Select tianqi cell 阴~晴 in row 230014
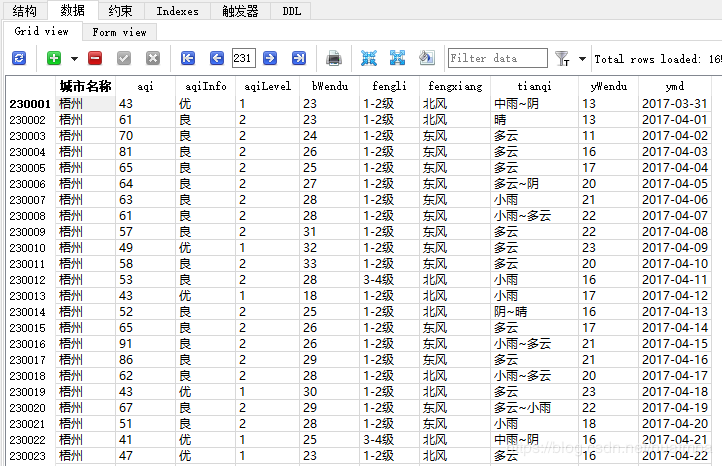Viewport: 722px width, 466px height. (x=535, y=312)
